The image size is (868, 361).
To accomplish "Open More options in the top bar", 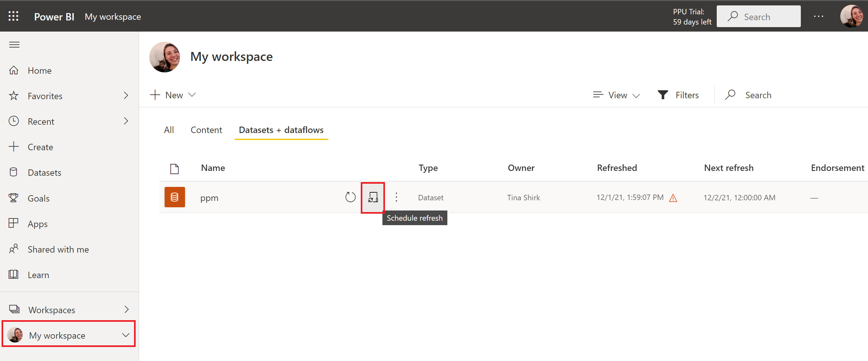I will point(819,16).
